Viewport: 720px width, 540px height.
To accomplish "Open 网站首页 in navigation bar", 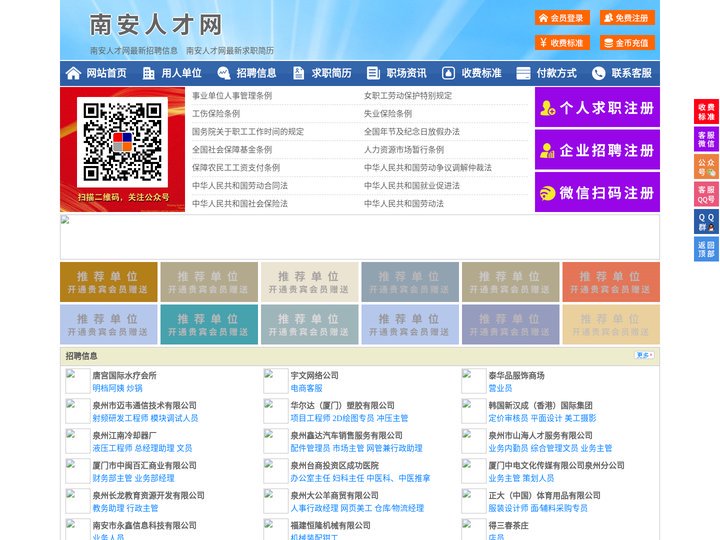I will pos(106,73).
